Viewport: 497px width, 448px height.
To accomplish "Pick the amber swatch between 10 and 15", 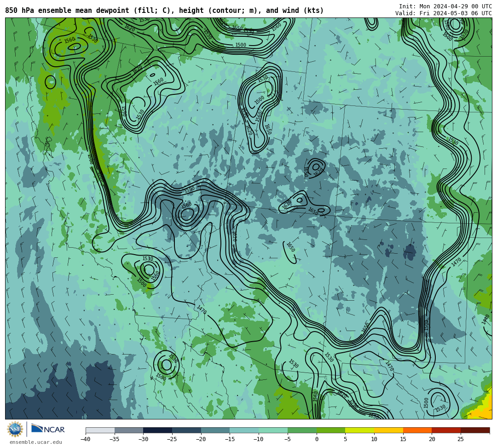I will pos(388,430).
